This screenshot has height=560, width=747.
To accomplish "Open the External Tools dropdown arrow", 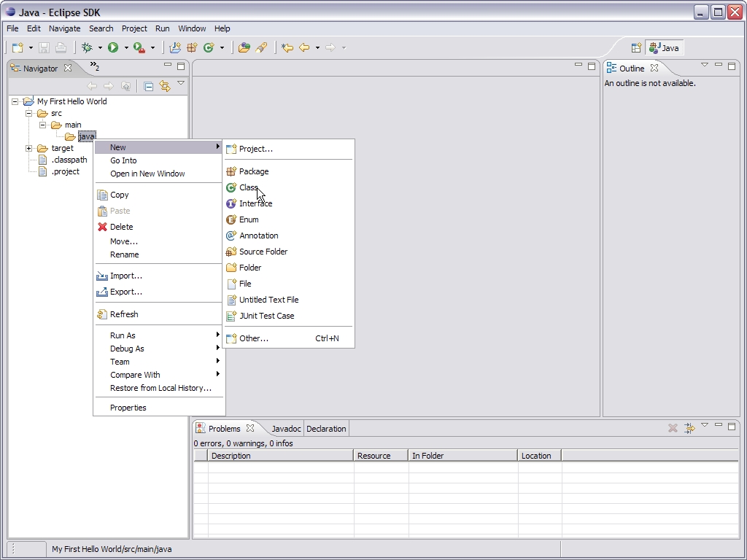I will click(152, 47).
